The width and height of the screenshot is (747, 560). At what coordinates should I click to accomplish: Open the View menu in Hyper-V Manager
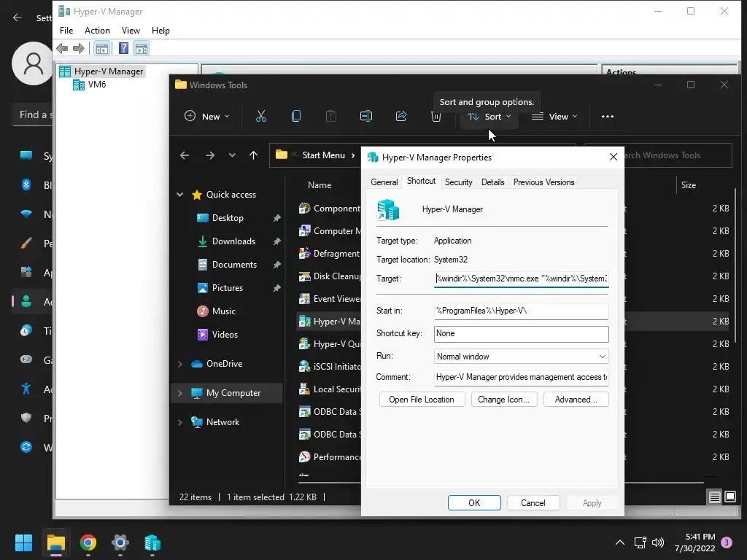(131, 31)
